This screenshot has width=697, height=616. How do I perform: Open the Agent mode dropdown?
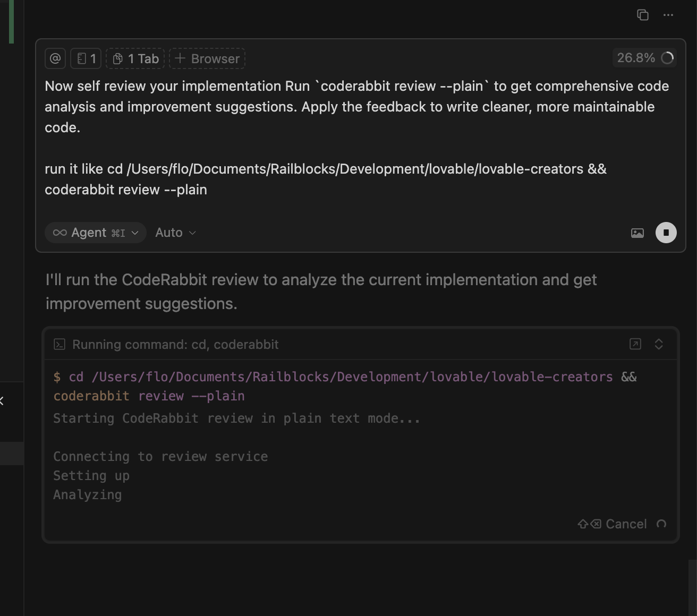tap(96, 233)
